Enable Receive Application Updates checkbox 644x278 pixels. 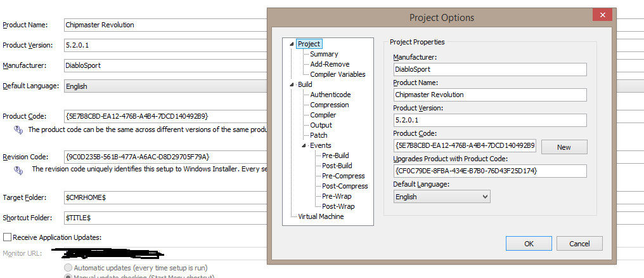7,237
